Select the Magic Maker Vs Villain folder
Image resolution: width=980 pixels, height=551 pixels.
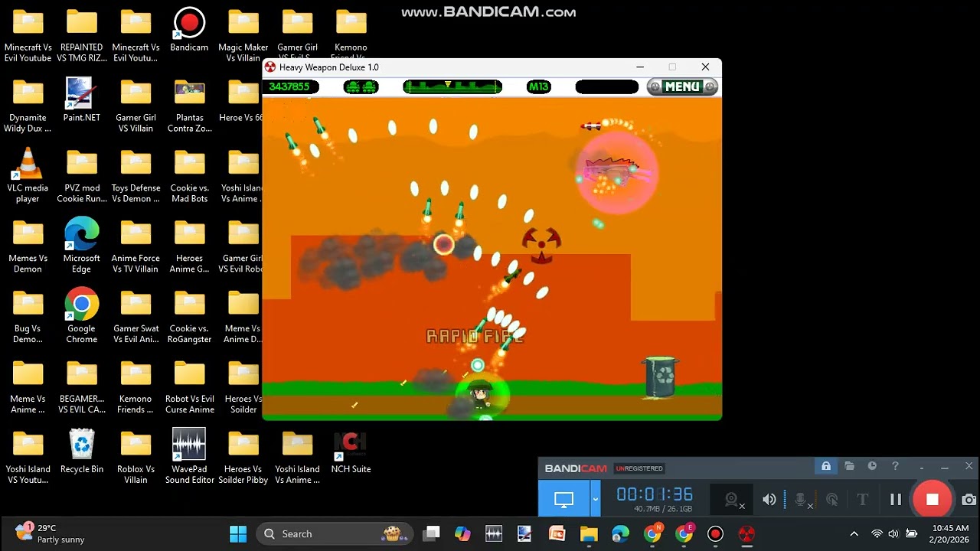coord(243,35)
